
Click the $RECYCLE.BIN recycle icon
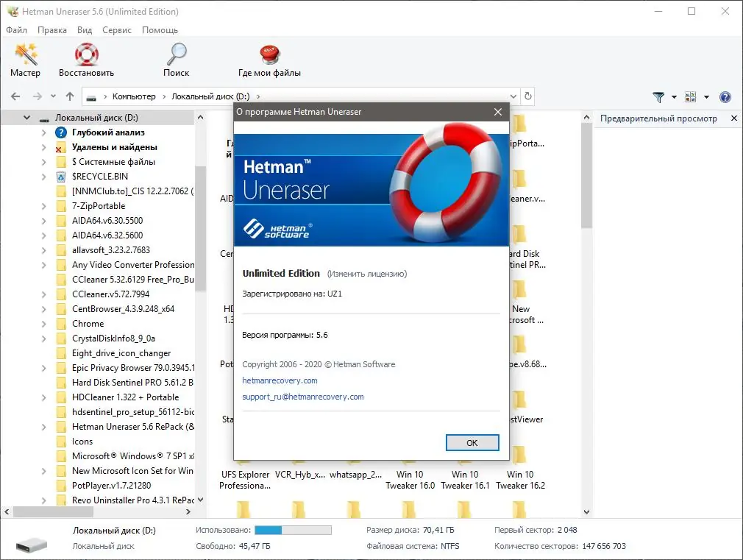tap(61, 177)
